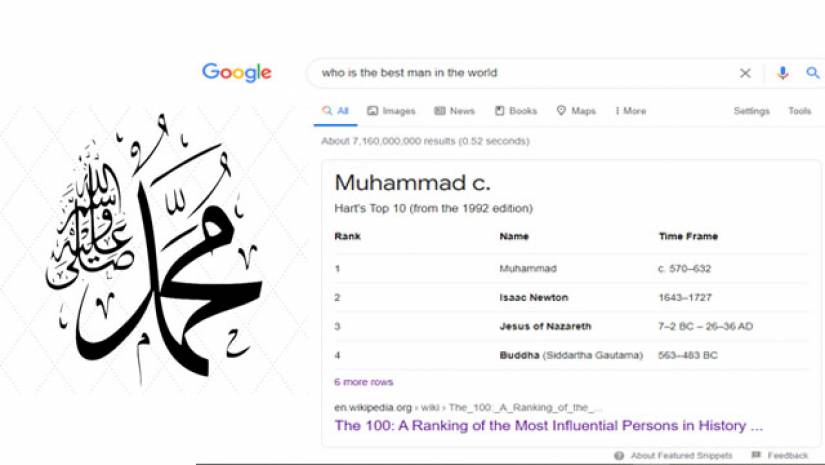825x465 pixels.
Task: Expand the 6 more rows link
Action: click(364, 382)
